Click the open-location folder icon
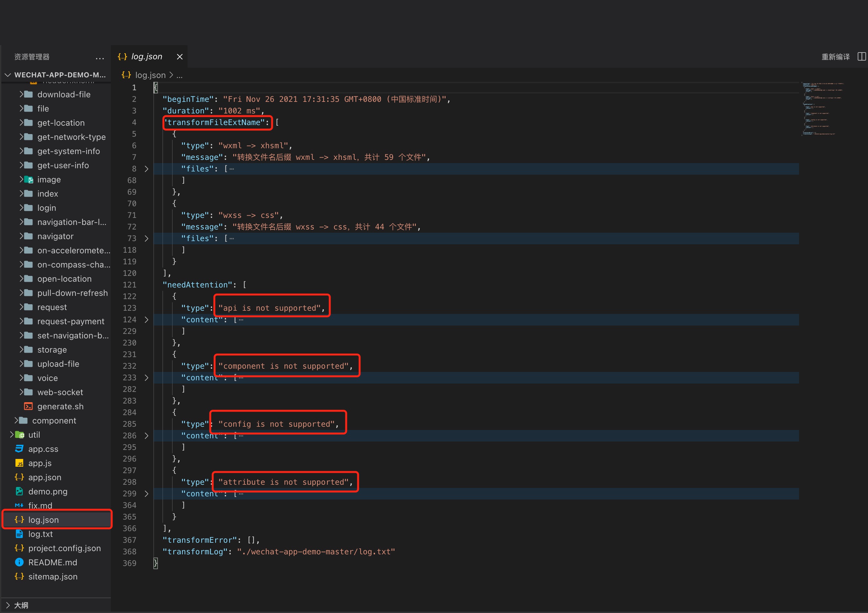This screenshot has height=613, width=868. [x=29, y=279]
